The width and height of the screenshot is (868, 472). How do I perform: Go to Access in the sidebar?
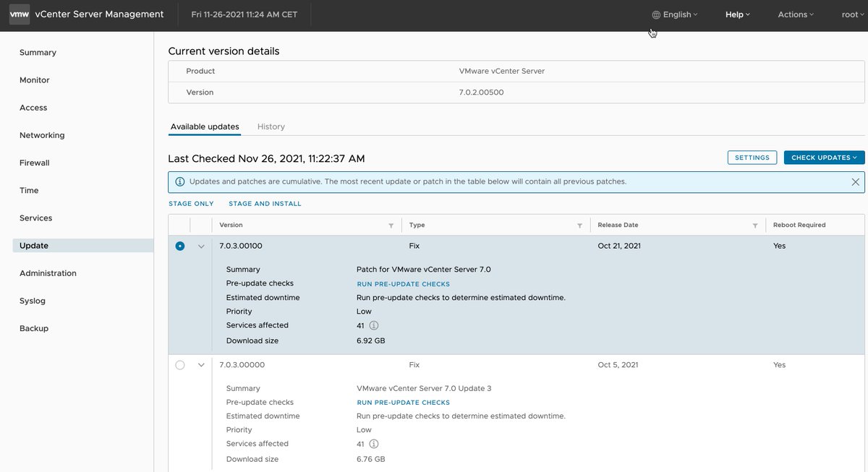33,108
